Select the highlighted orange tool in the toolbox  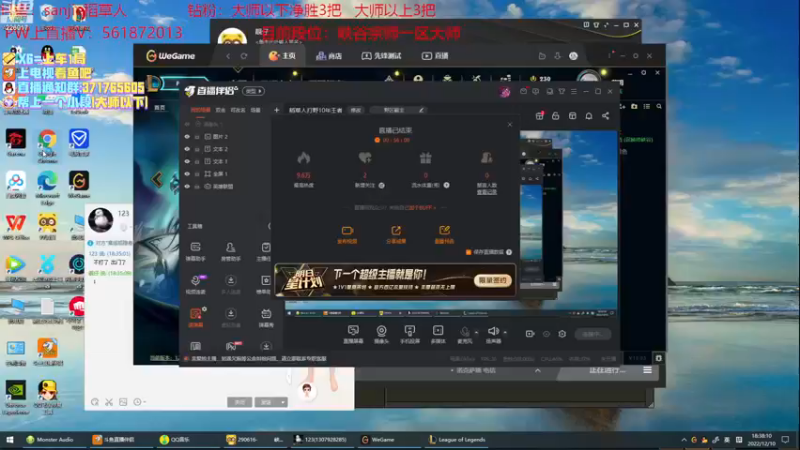coord(196,317)
